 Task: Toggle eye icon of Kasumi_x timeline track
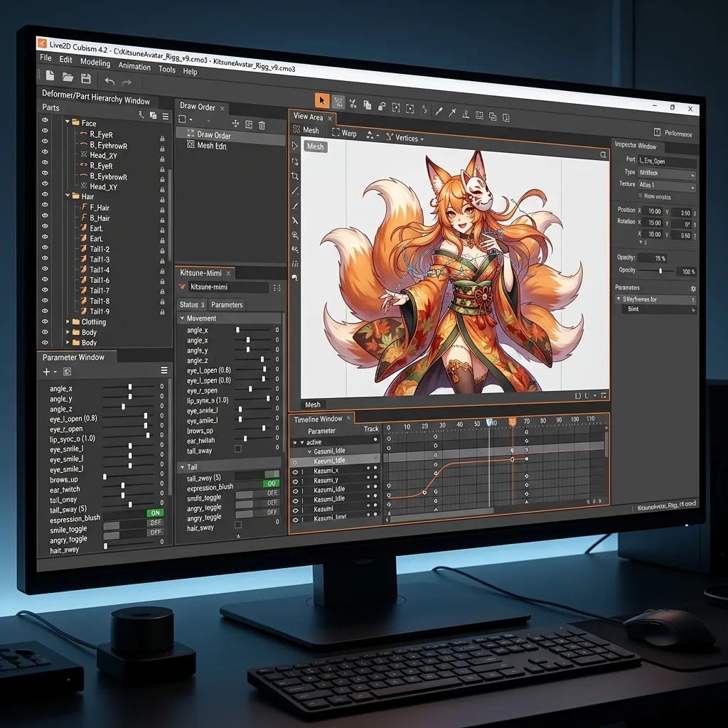point(295,472)
